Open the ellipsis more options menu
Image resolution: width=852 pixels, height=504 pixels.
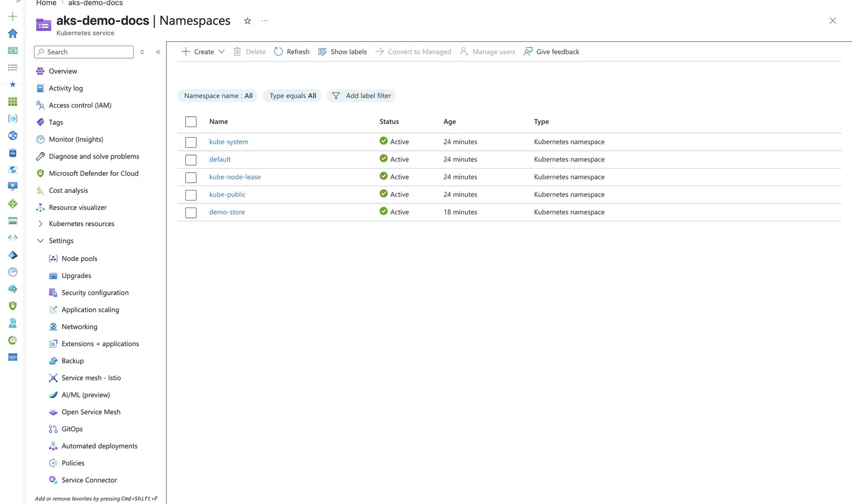pos(264,21)
